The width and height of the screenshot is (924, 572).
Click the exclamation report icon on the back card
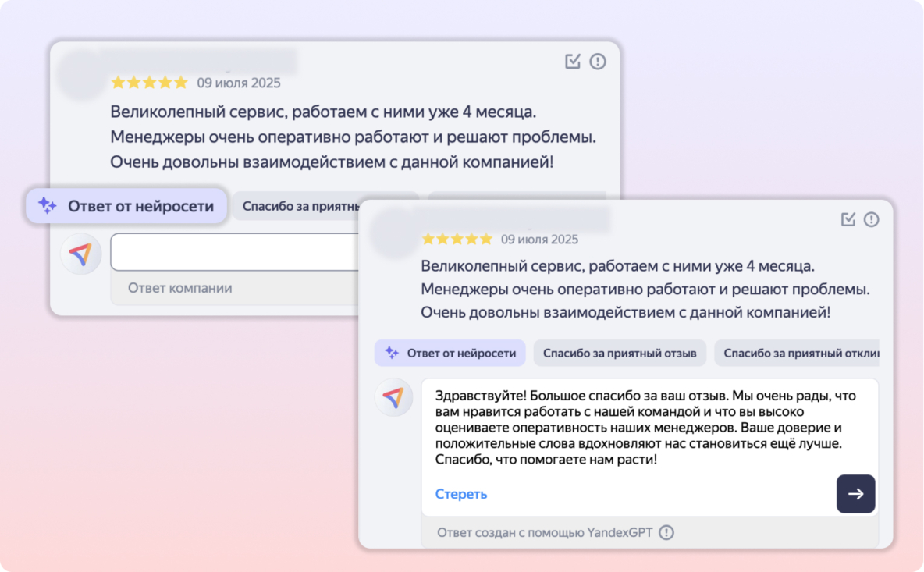598,62
